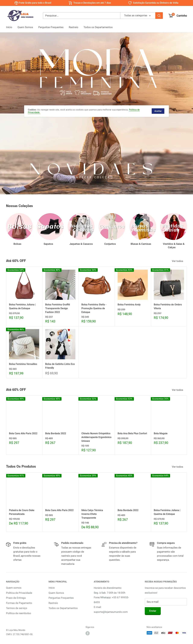Select the Sapatos collection circle
Screen dimensions: 193x644
click(50, 226)
